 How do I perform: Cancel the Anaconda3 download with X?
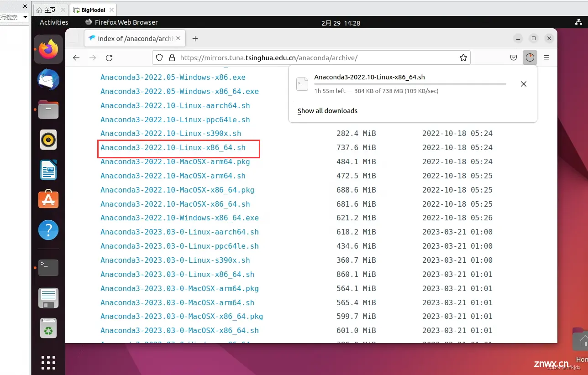(x=524, y=84)
